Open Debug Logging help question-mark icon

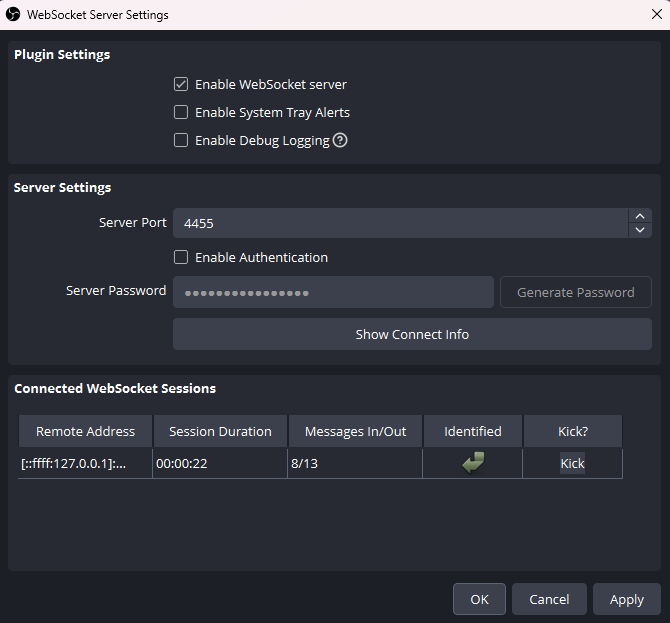[340, 140]
